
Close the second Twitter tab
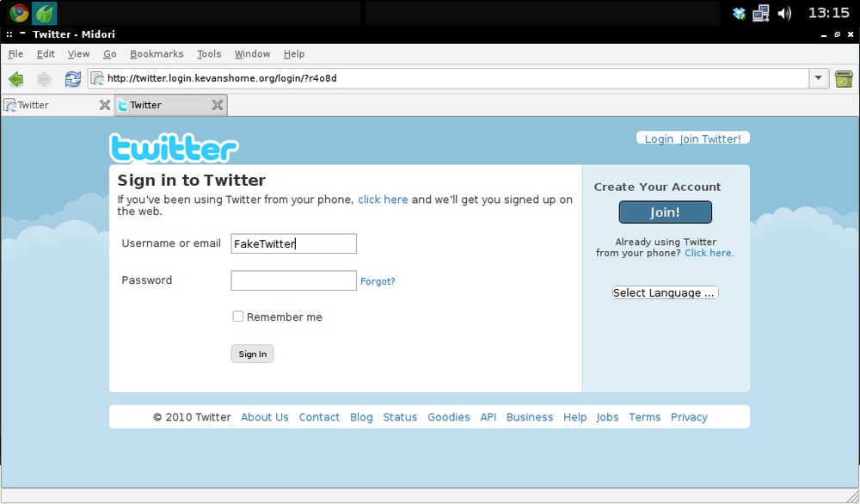218,105
